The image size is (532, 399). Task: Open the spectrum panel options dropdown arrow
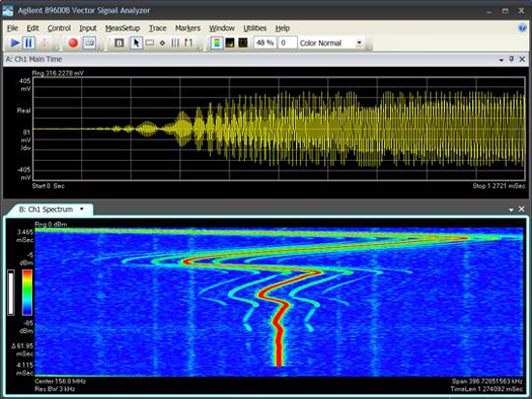[x=511, y=209]
